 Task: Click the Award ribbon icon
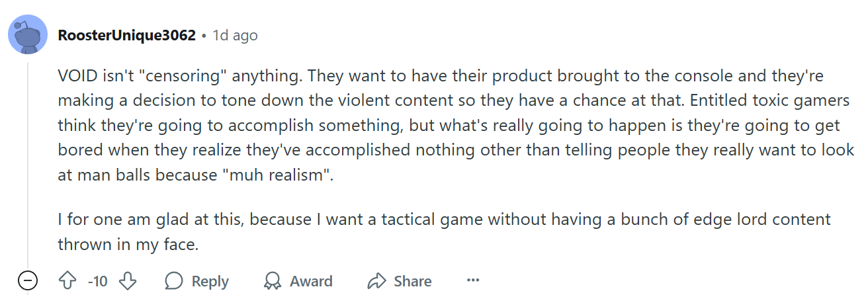click(272, 281)
